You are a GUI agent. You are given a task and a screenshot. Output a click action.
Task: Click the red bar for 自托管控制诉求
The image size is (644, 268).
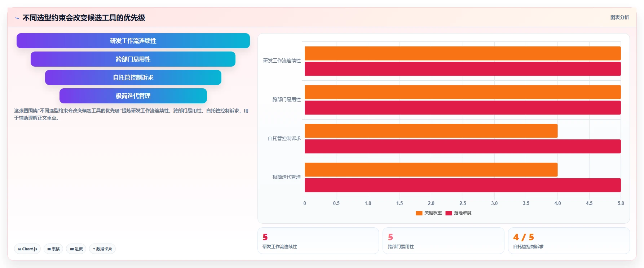[463, 146]
